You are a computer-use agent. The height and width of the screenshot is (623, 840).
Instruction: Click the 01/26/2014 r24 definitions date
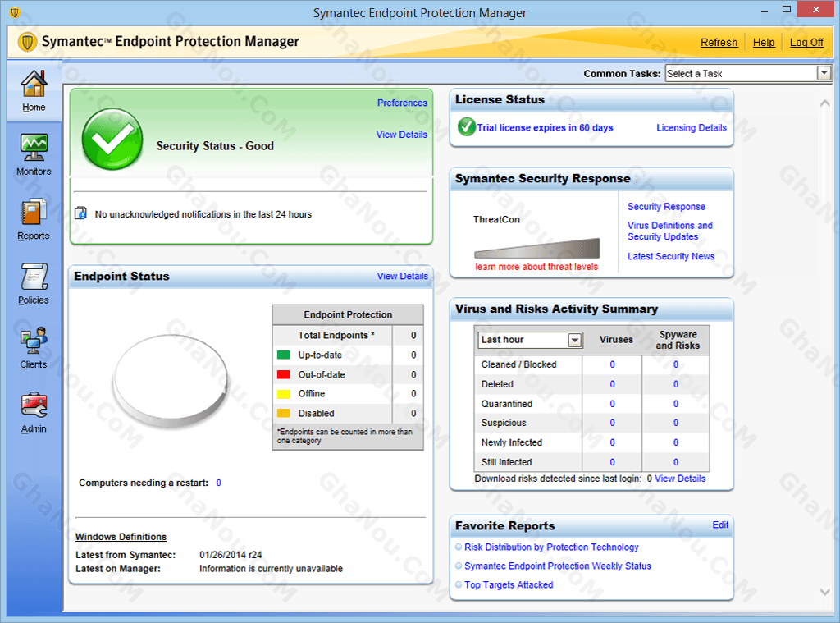231,555
